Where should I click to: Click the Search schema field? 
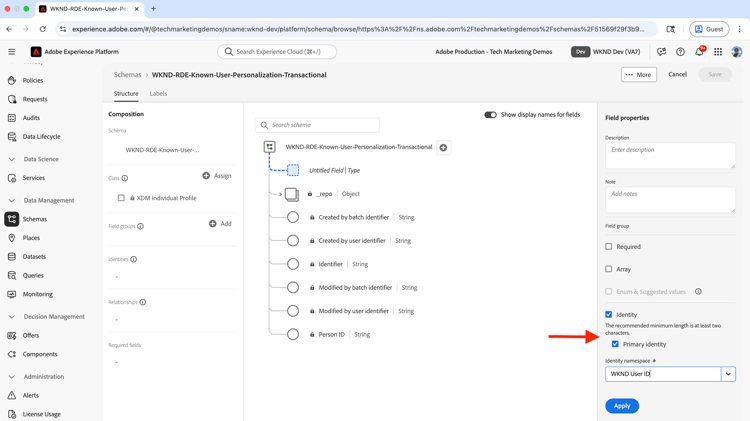coord(317,125)
